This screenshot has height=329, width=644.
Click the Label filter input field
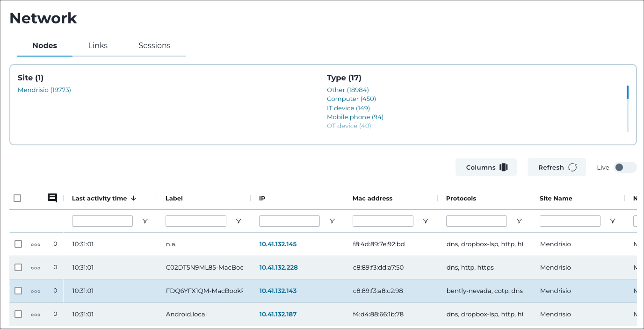click(196, 221)
